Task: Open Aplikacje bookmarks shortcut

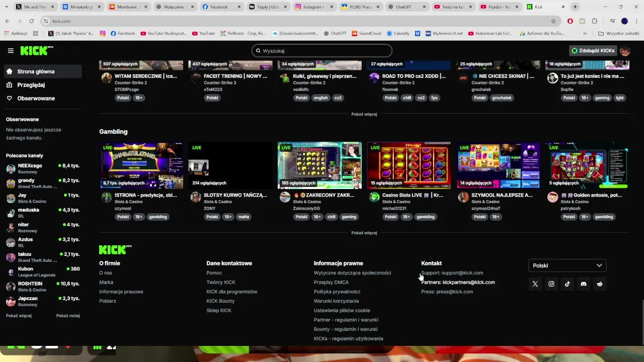Action: (16, 33)
